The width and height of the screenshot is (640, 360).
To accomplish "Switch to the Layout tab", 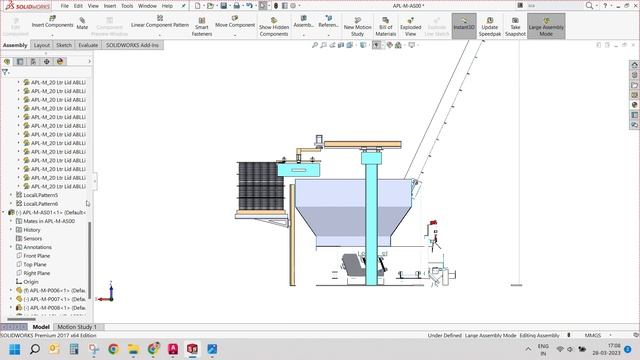I will point(42,45).
